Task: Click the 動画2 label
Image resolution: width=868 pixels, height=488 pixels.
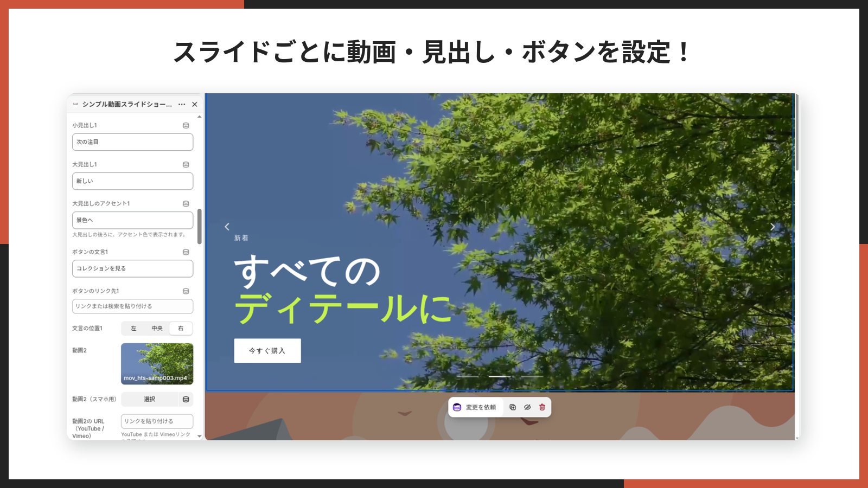Action: pyautogui.click(x=79, y=350)
